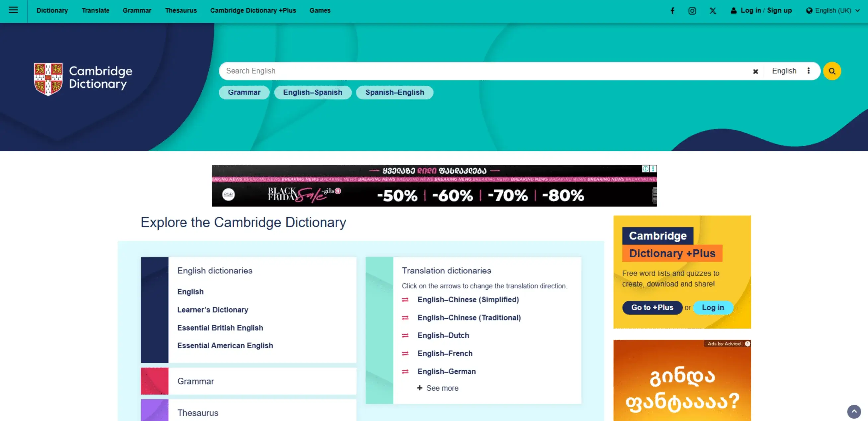Image resolution: width=868 pixels, height=421 pixels.
Task: Go to Grammar in the top navigation
Action: tap(137, 10)
